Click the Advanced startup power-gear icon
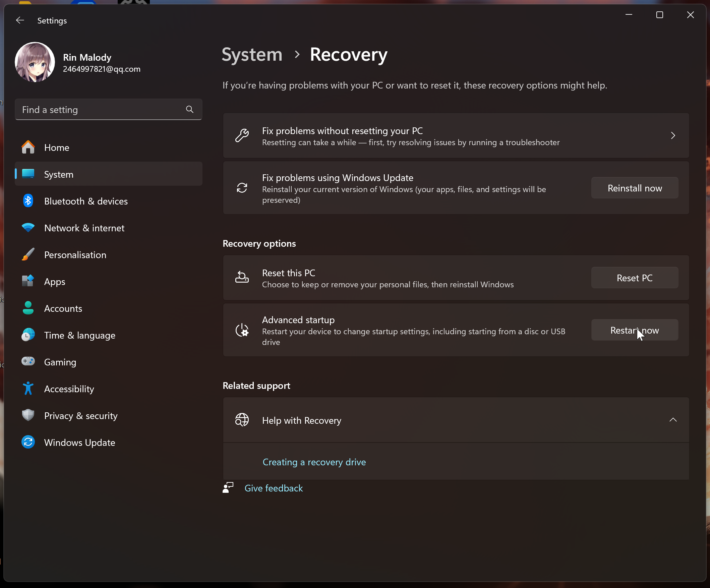710x588 pixels. pyautogui.click(x=242, y=330)
